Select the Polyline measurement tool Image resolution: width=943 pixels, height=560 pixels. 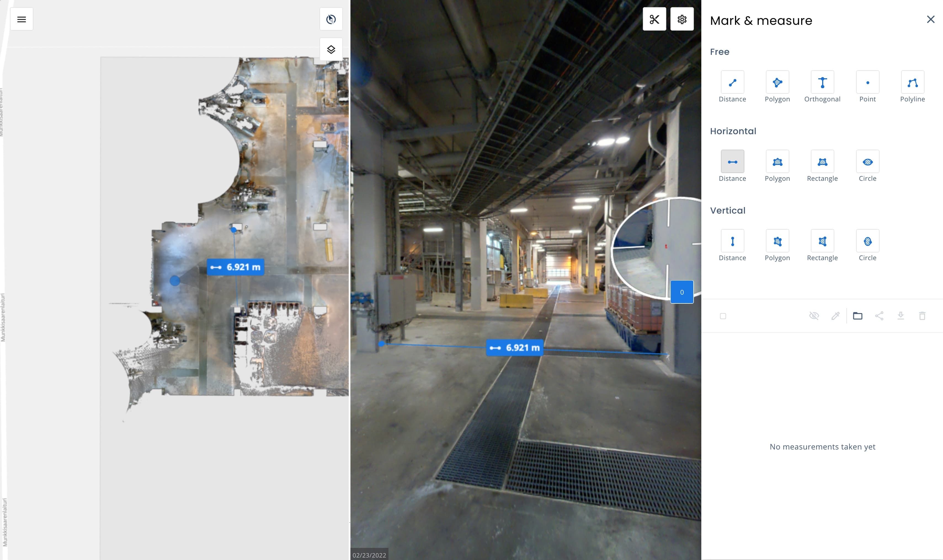(x=912, y=82)
